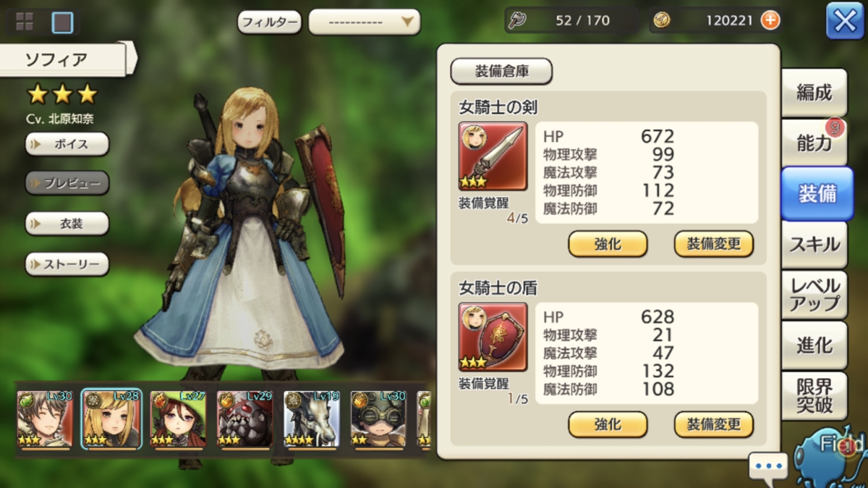Tap the orange plus coin icon
This screenshot has height=488, width=868.
(x=771, y=20)
